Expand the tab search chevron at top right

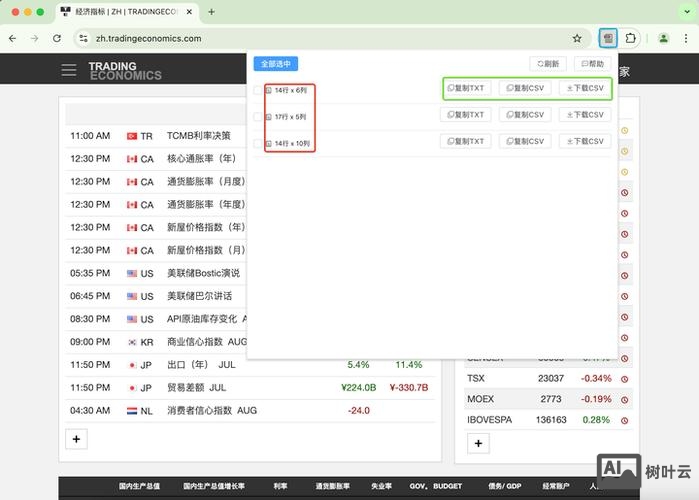point(687,12)
